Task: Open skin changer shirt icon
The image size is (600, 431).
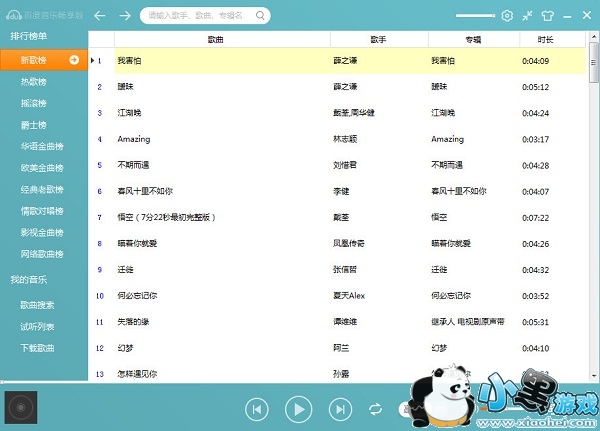Action: (x=548, y=16)
